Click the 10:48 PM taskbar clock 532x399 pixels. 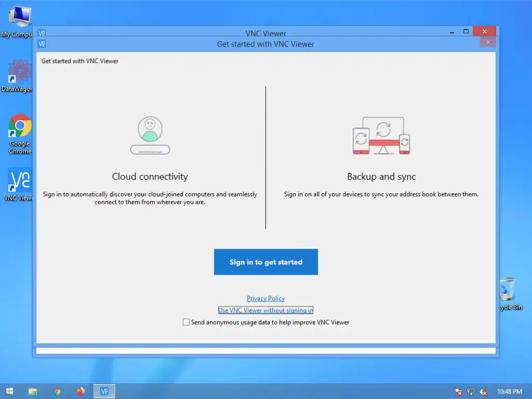click(510, 392)
